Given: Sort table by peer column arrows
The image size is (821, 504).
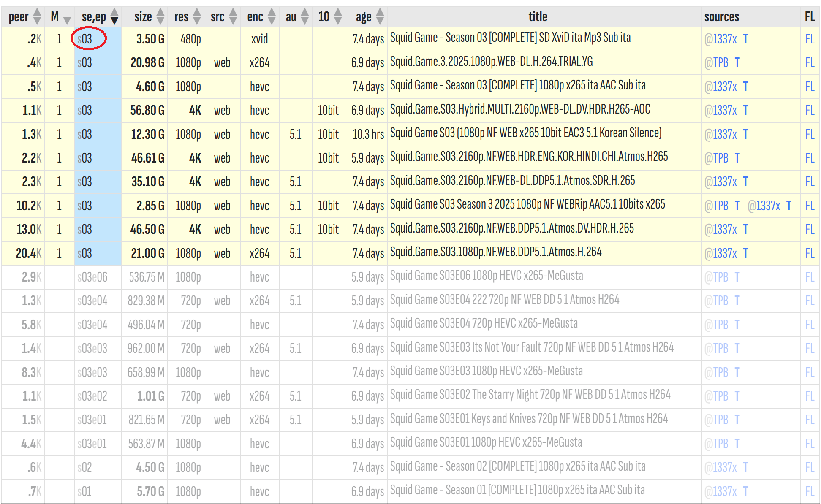Looking at the screenshot, I should coord(37,17).
